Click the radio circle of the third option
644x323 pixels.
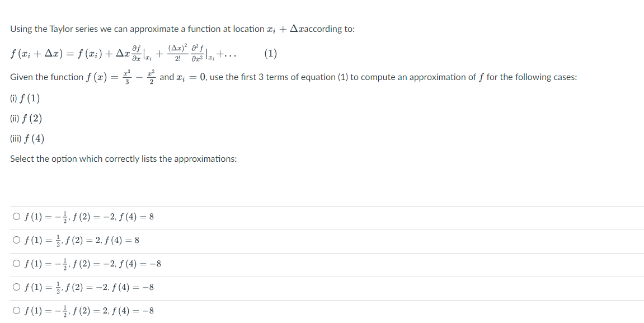pos(16,263)
